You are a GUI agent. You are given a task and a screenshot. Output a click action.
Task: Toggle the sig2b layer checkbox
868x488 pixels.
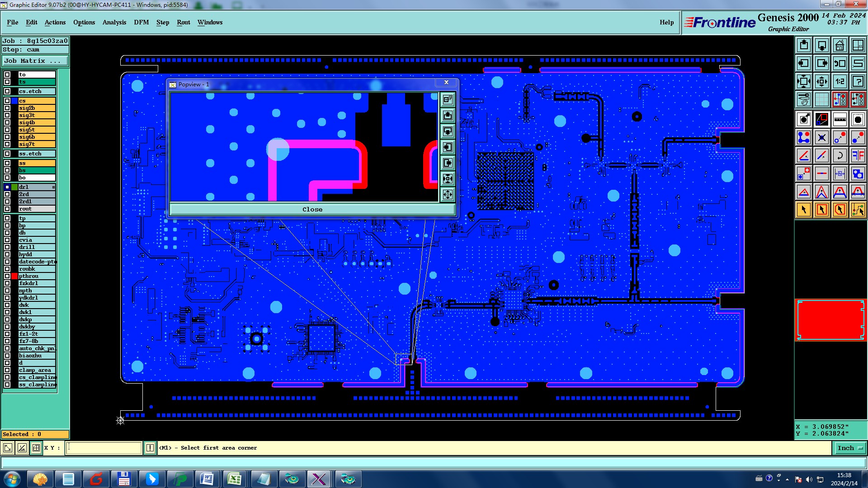tap(7, 108)
